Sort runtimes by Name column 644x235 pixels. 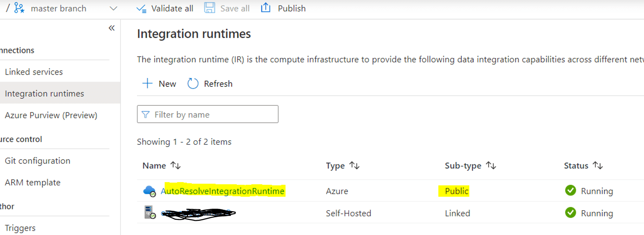pos(176,166)
